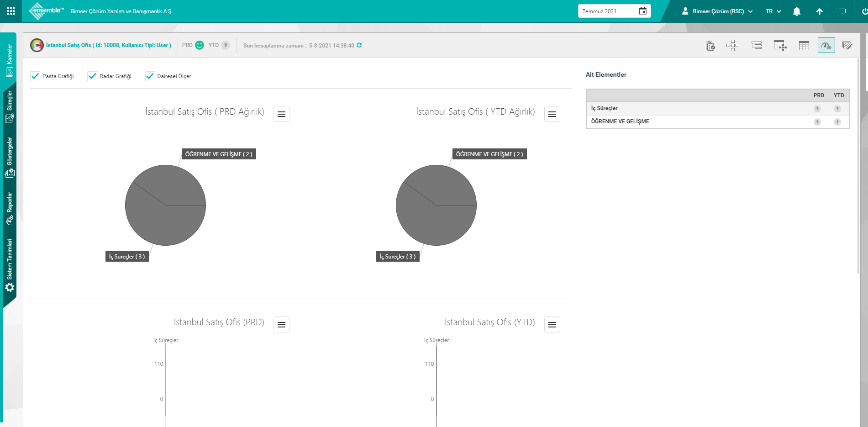Viewport: 868px width, 427px height.
Task: Click the Temmuz 2021 date field
Action: (608, 11)
